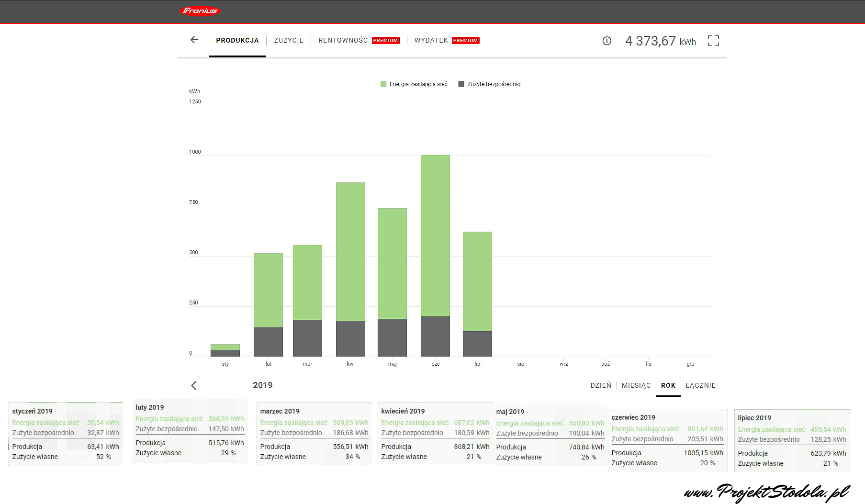Screen dimensions: 865x504
Task: Select the Rok time range
Action: pyautogui.click(x=668, y=385)
